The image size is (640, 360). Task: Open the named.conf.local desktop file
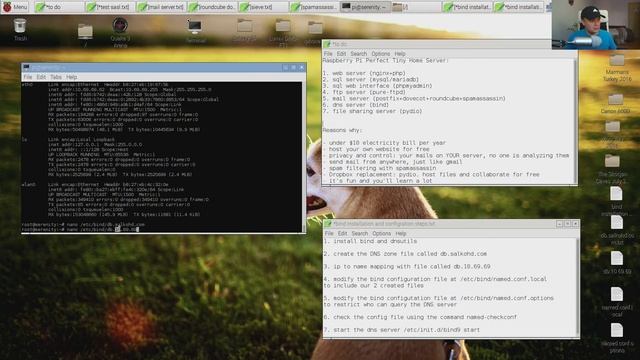pos(617,302)
